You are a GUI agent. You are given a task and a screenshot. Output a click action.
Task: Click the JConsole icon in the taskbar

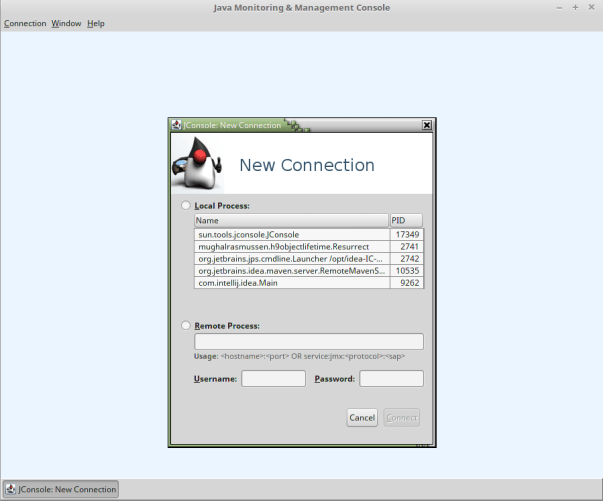pos(13,489)
